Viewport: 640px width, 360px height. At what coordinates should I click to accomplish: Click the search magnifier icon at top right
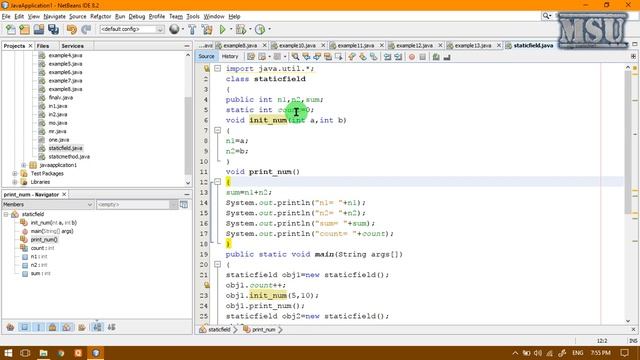546,16
